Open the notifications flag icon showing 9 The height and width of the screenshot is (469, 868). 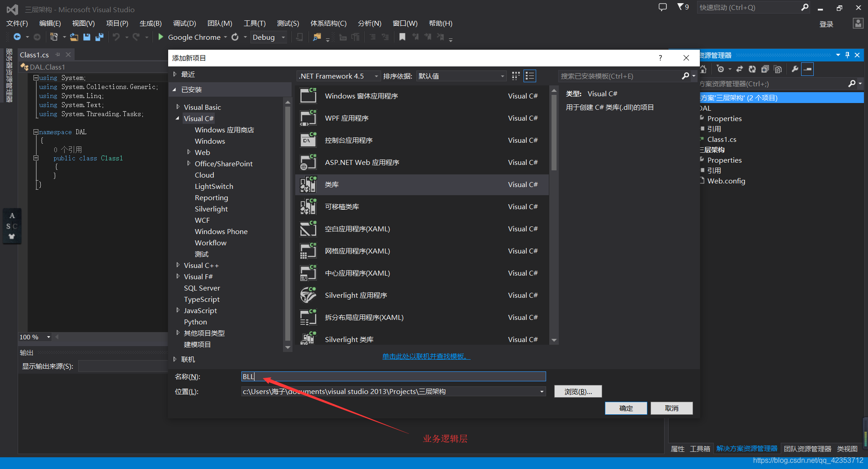[x=683, y=7]
